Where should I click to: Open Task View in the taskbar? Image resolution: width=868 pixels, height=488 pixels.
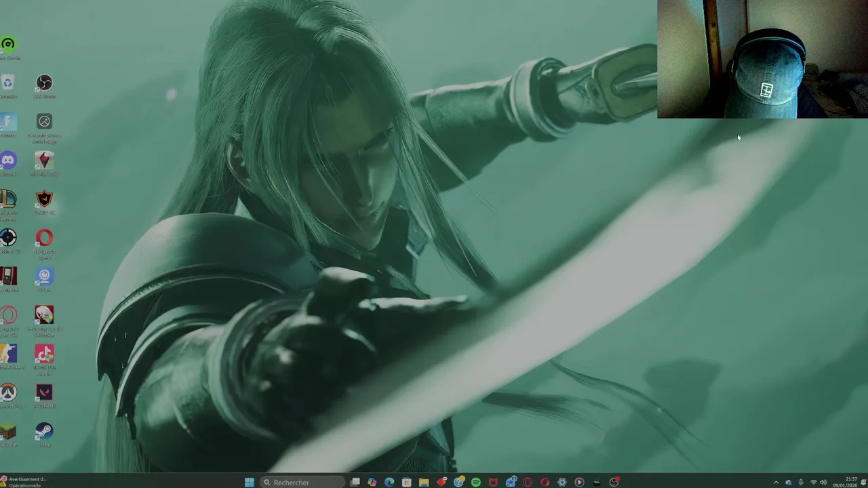[355, 482]
